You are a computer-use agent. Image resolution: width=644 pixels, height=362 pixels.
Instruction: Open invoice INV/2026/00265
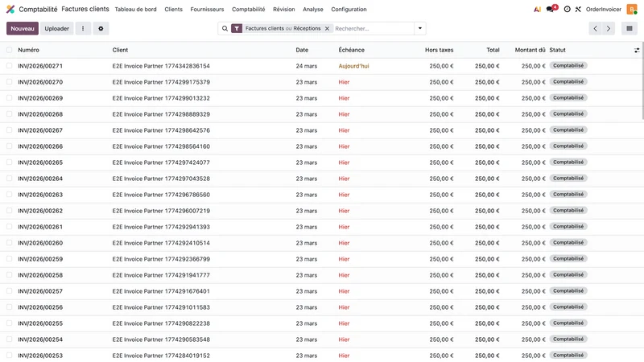pos(40,162)
